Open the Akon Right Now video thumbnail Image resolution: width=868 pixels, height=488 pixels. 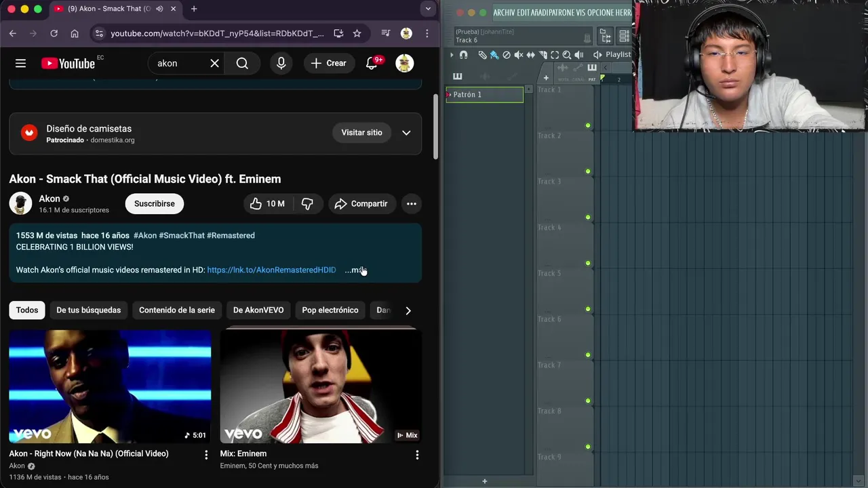tap(110, 387)
